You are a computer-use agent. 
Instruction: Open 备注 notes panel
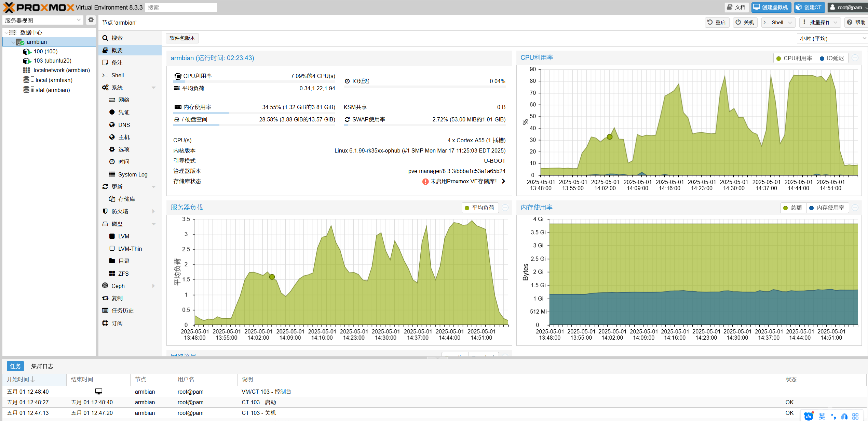click(130, 63)
